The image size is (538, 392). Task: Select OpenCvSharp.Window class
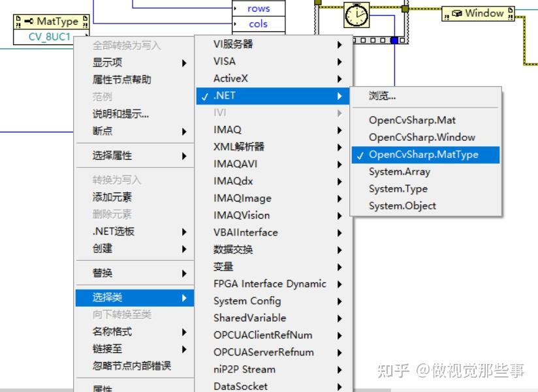(426, 138)
